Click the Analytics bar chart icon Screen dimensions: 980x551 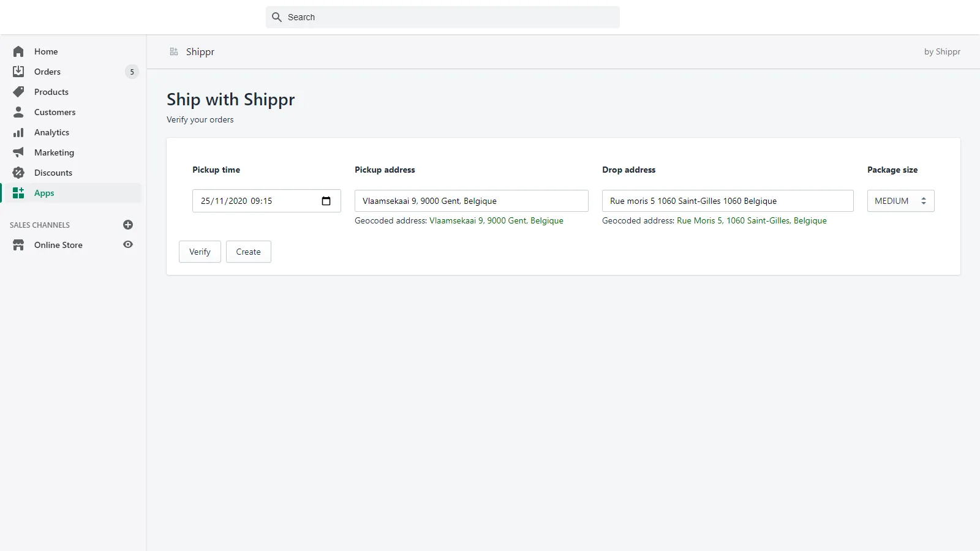click(18, 132)
